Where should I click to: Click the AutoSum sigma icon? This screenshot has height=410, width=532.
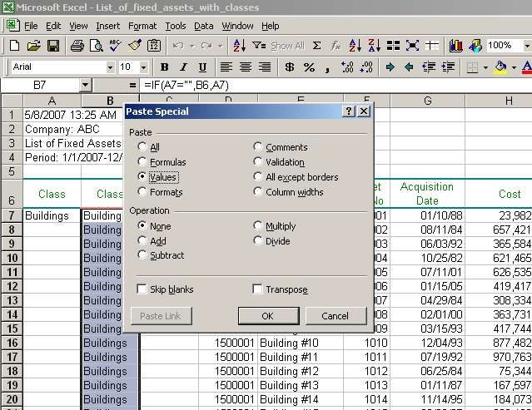(316, 46)
